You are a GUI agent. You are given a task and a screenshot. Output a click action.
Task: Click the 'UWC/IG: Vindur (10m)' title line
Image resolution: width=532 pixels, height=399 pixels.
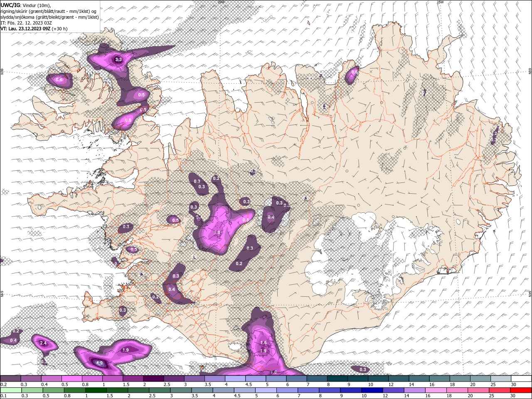(x=26, y=5)
